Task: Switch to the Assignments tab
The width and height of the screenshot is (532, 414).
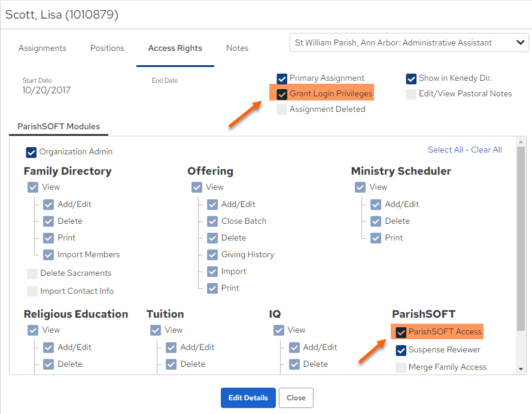Action: click(42, 48)
